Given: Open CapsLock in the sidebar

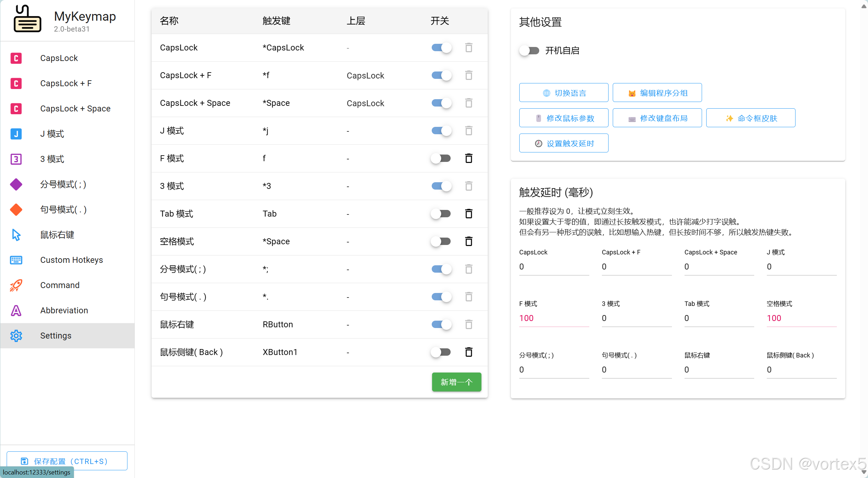Looking at the screenshot, I should [x=68, y=58].
